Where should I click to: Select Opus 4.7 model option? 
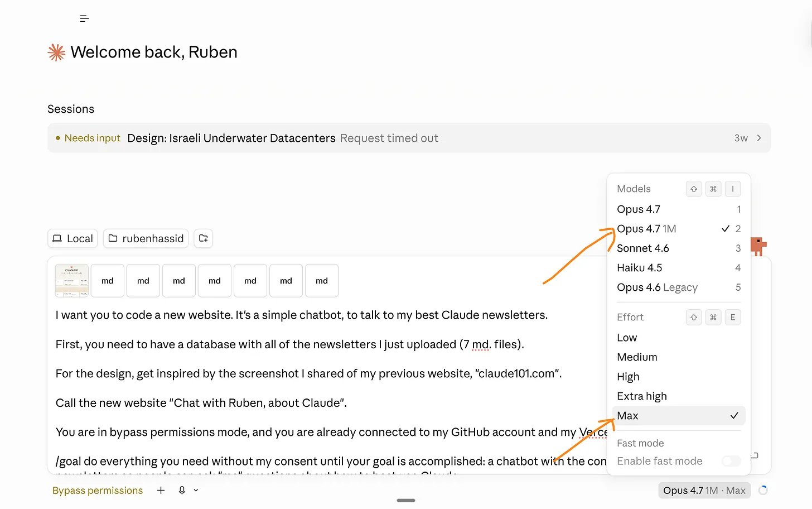(678, 209)
